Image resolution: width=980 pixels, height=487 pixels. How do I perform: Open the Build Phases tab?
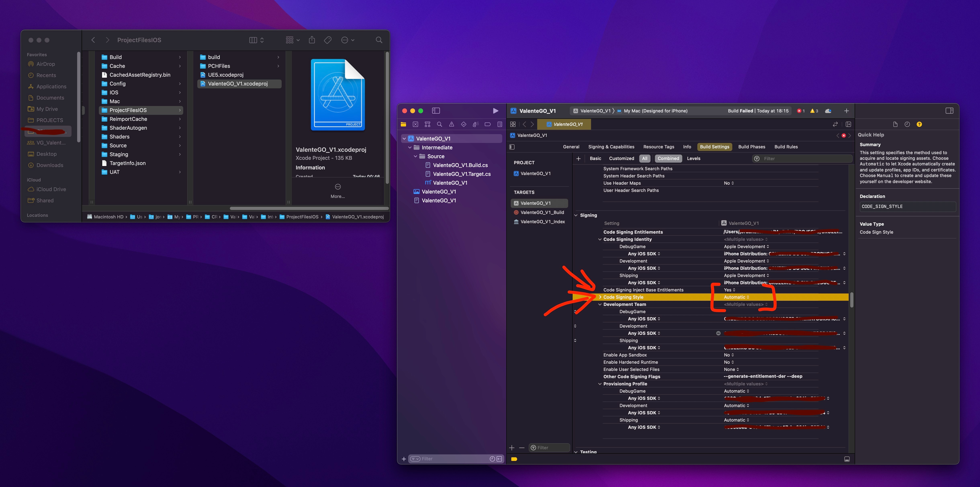tap(751, 147)
